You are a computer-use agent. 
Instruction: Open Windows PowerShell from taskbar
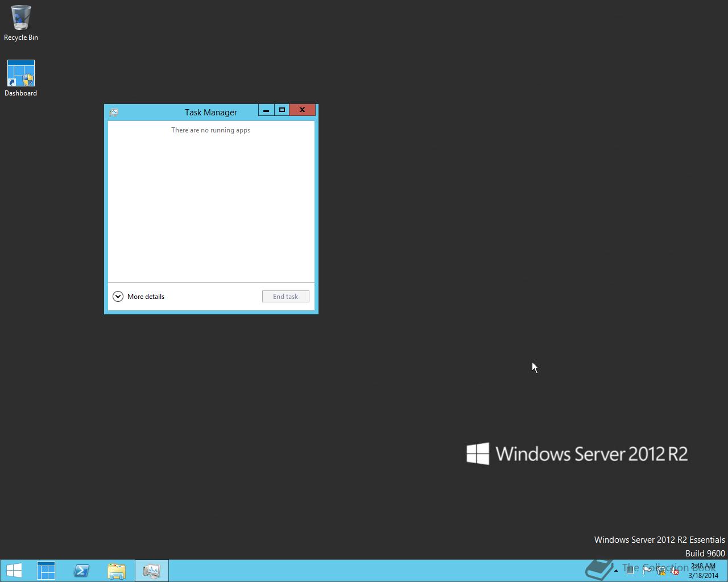point(81,571)
